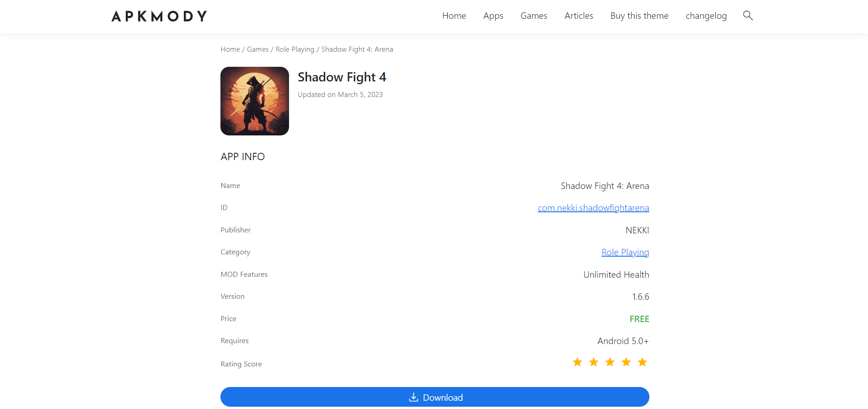The height and width of the screenshot is (409, 868).
Task: Select Buy this theme in navigation
Action: (x=639, y=16)
